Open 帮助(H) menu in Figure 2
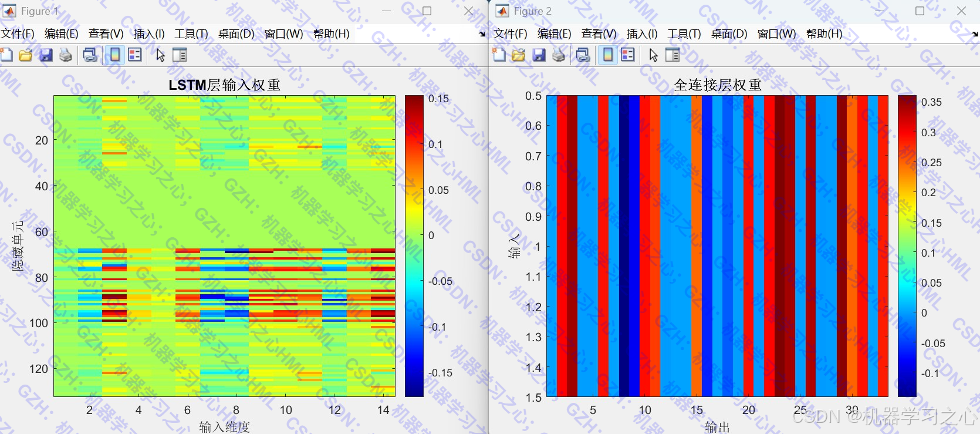Screen dimensions: 980x434 pyautogui.click(x=824, y=34)
